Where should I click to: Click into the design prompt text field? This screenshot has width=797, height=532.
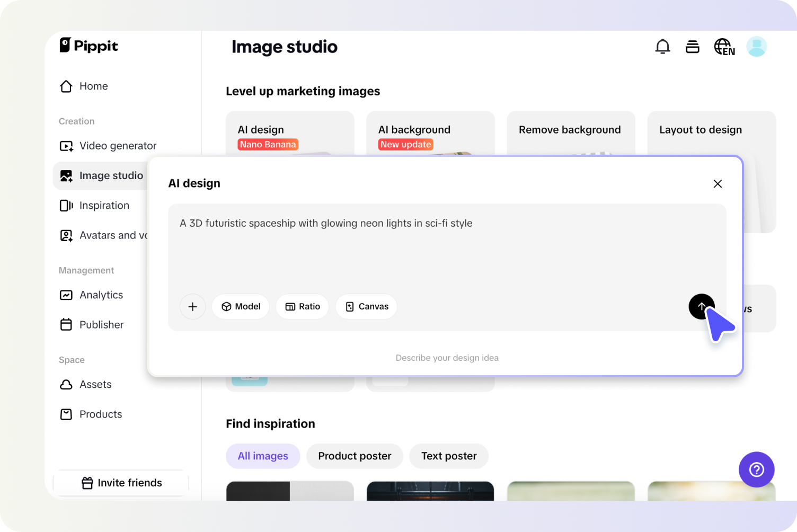point(446,249)
